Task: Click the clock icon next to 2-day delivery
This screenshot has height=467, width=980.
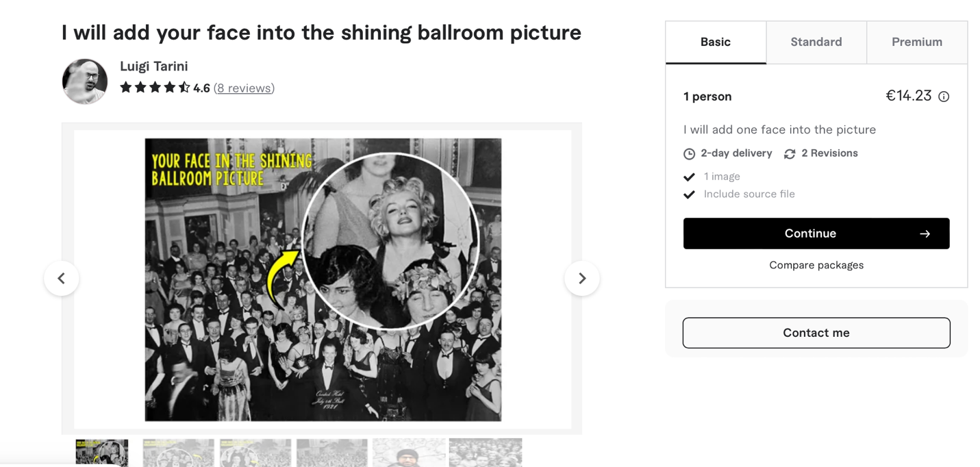Action: [690, 153]
